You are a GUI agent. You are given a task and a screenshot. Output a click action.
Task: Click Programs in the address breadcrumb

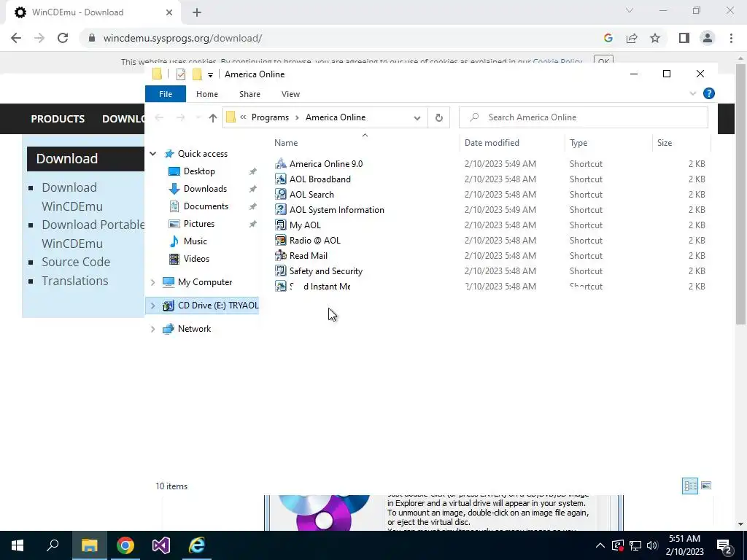coord(270,117)
